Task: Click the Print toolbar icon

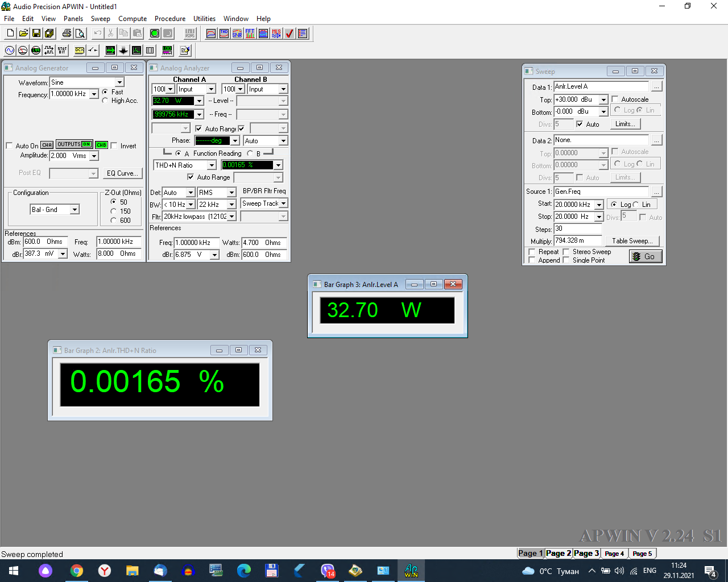Action: coord(67,34)
